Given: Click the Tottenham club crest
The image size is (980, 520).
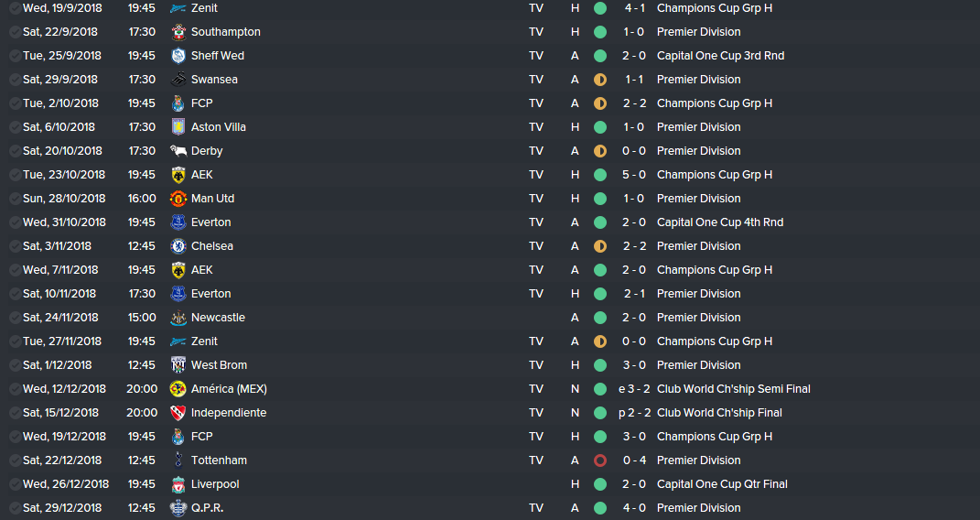Looking at the screenshot, I should [x=178, y=460].
